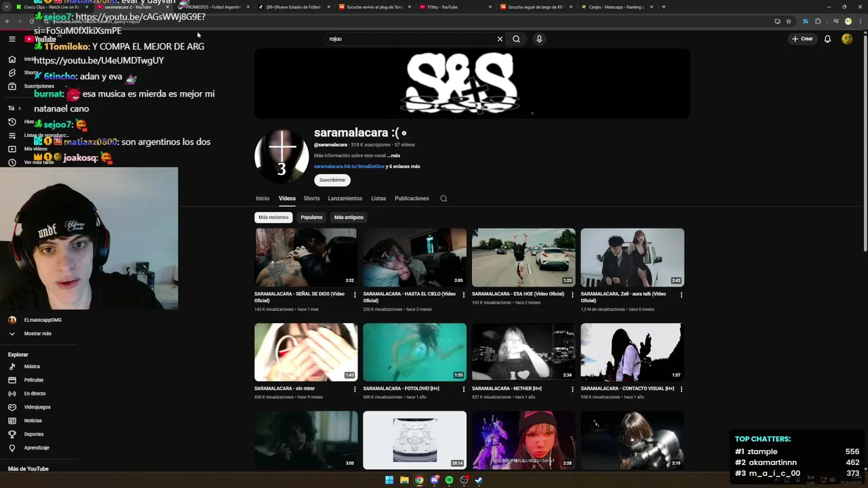This screenshot has width=868, height=488.
Task: Open the options menu for sin mirar video
Action: pos(355,390)
